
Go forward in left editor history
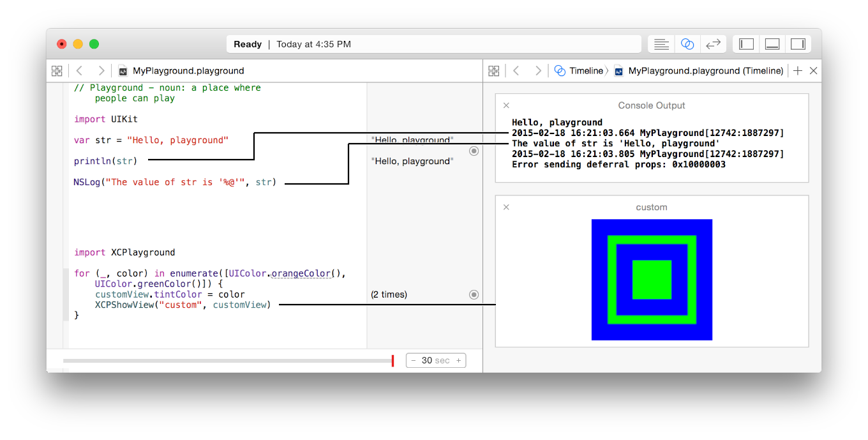tap(101, 71)
